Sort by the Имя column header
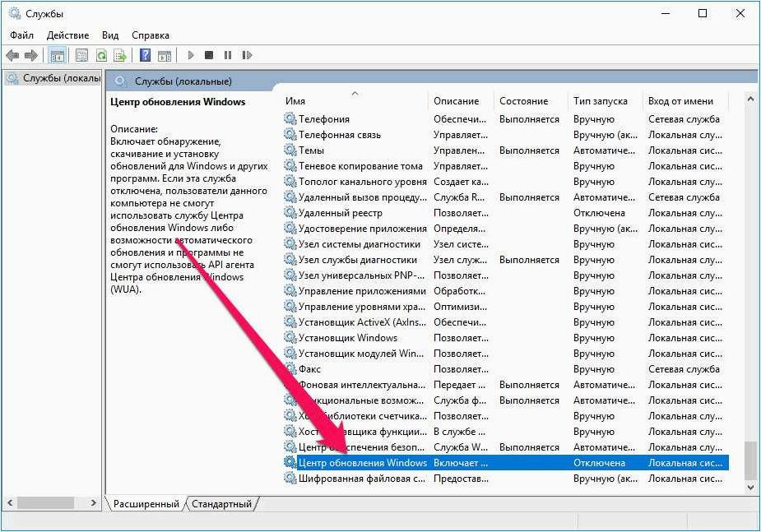 click(x=355, y=101)
